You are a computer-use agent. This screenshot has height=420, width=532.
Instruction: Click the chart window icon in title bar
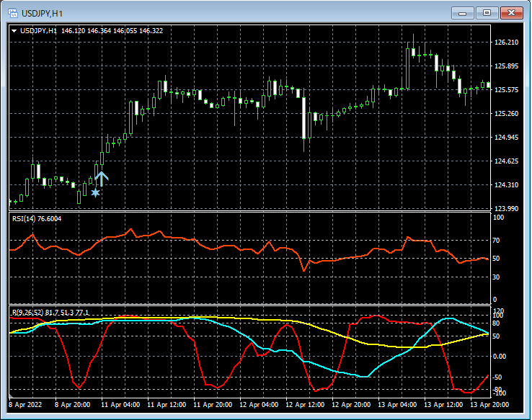pos(12,13)
